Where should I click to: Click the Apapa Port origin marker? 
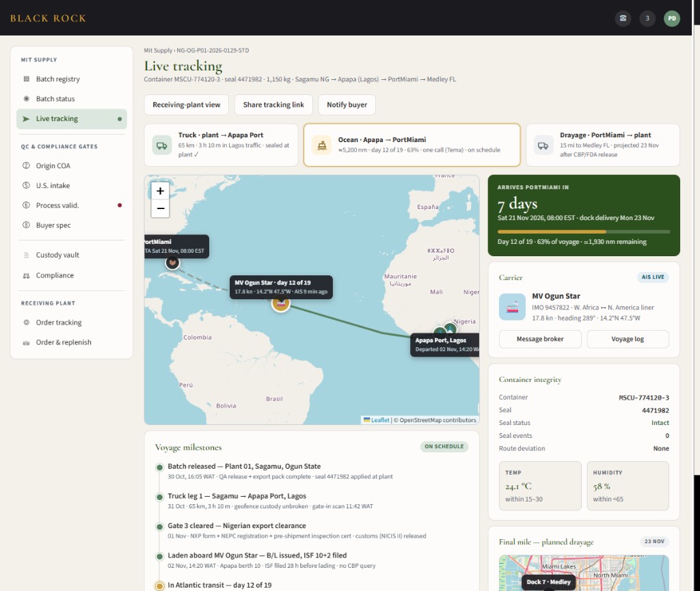440,332
